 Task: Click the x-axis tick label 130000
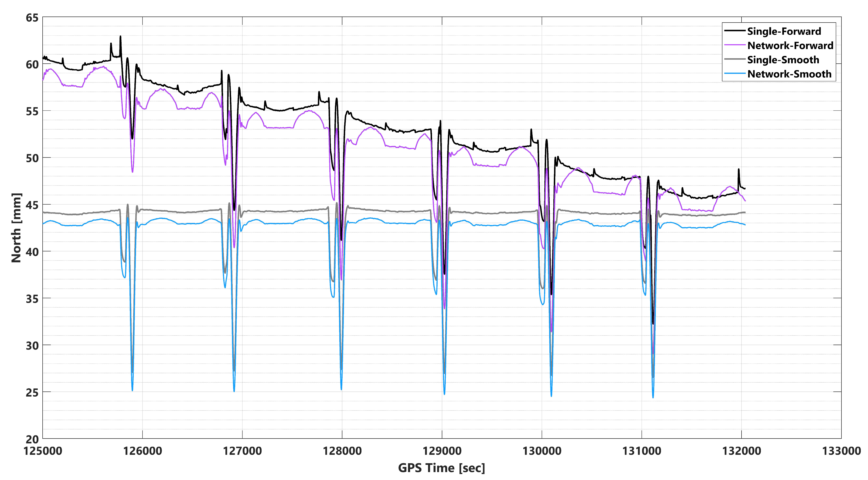542,451
